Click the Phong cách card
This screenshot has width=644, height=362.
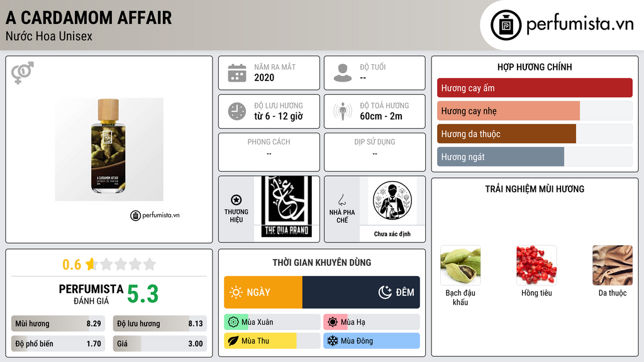(269, 152)
